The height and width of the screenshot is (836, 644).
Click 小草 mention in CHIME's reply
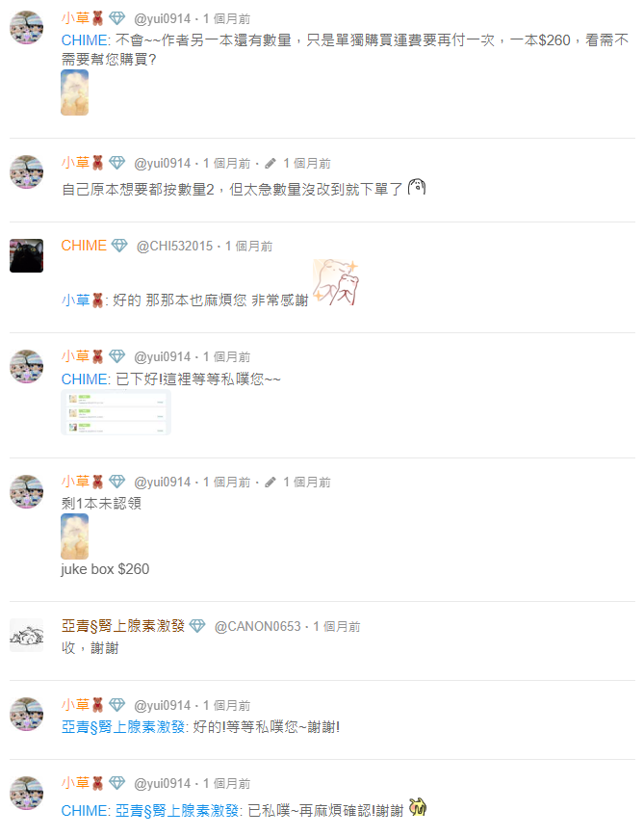coord(82,300)
